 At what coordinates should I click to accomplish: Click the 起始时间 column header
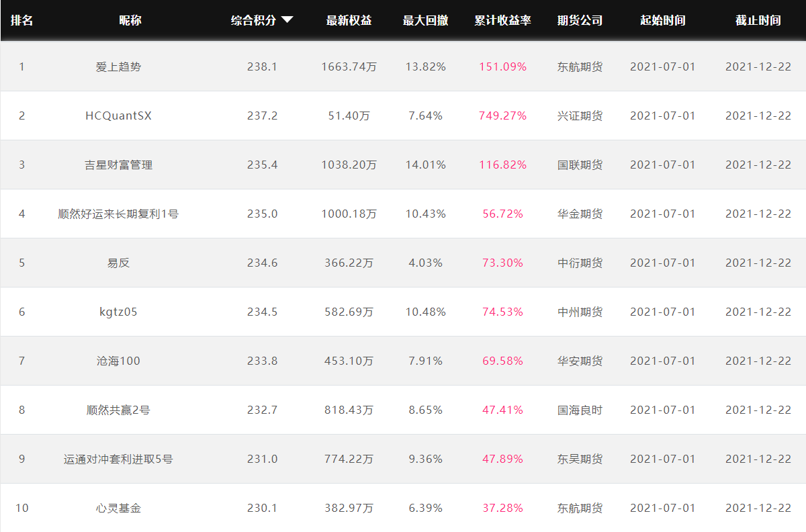tap(663, 20)
